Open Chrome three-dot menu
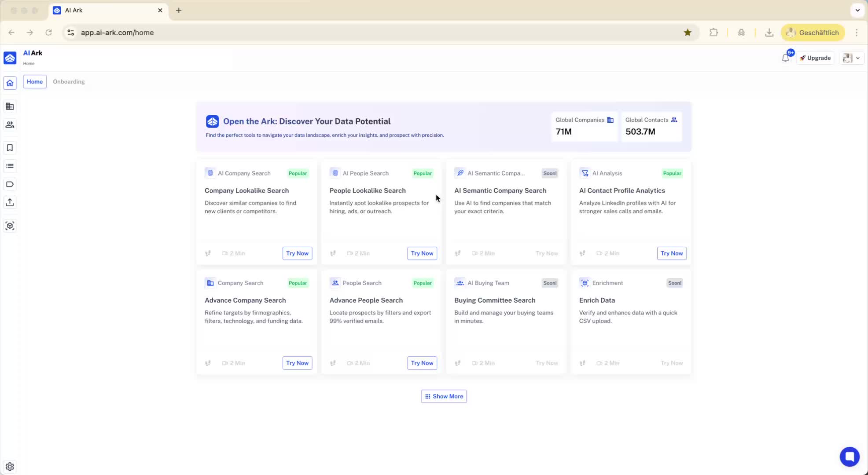Viewport: 868px width, 475px height. [x=856, y=33]
